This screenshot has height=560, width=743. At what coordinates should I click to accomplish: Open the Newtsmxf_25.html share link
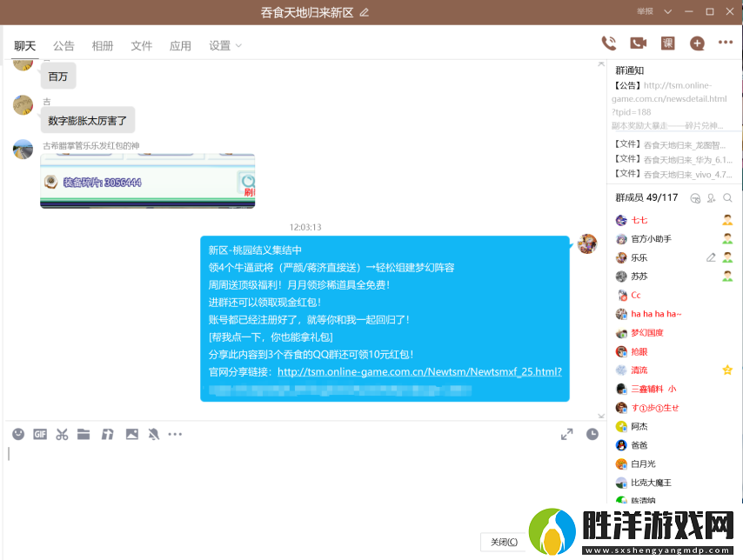pos(419,372)
